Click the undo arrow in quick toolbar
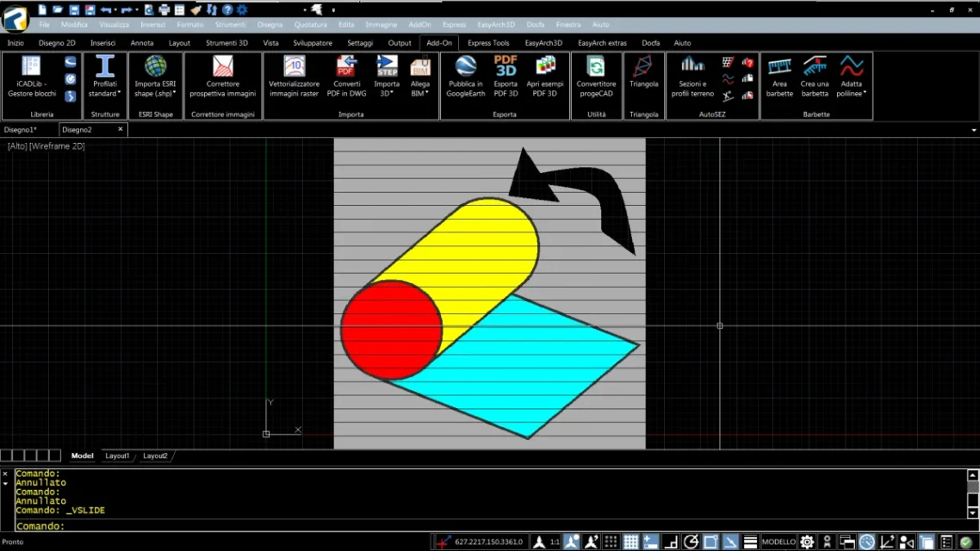 pos(106,10)
